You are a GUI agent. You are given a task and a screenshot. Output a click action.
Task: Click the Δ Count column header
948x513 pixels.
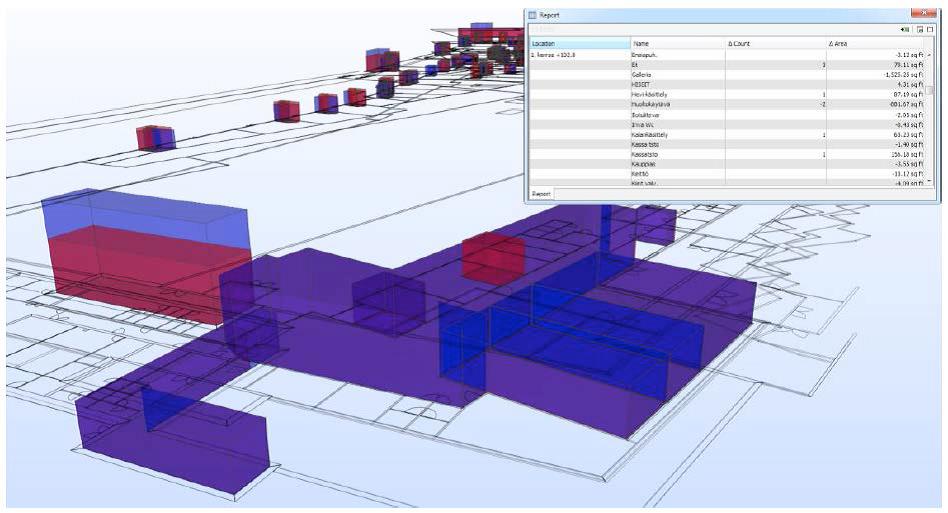click(775, 44)
